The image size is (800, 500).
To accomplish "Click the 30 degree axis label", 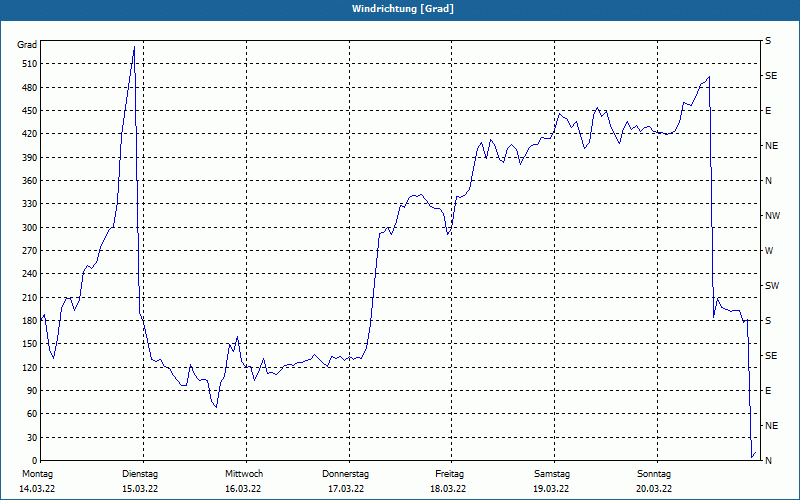I will [x=32, y=438].
